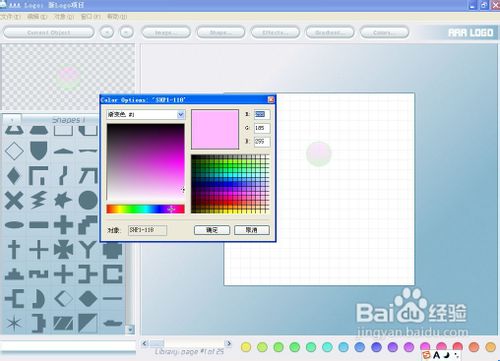Open the 编辑 (Edit) menu
This screenshot has width=500, height=361.
(x=37, y=16)
